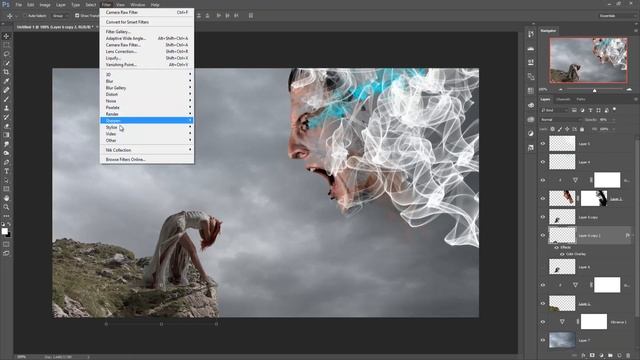Click the Navigator preview thumbnail
This screenshot has height=360, width=640.
[589, 60]
